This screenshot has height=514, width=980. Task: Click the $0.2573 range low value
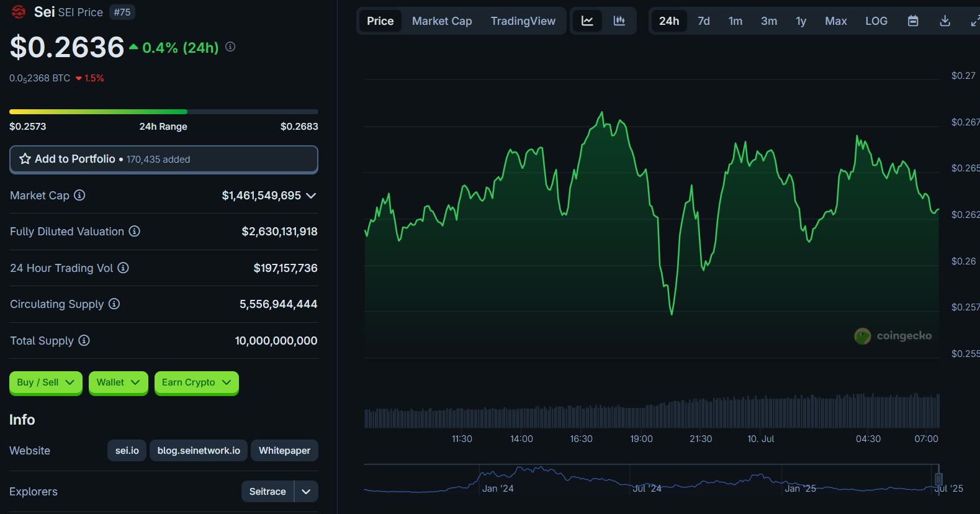coord(28,126)
